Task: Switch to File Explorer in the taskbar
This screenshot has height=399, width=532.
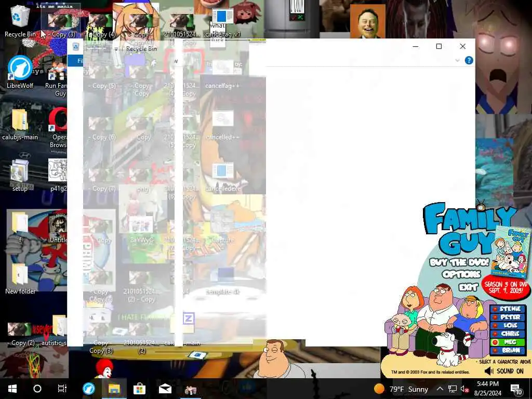Action: pyautogui.click(x=114, y=389)
